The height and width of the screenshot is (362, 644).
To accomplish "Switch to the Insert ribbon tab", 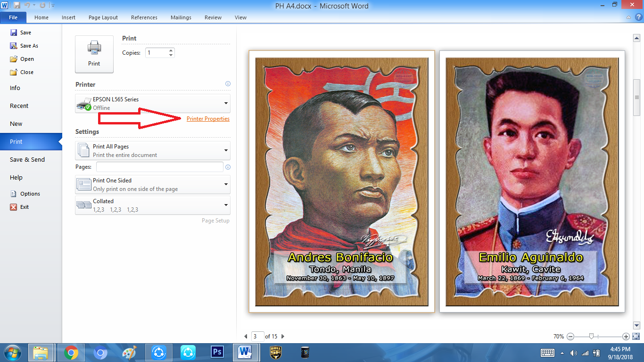I will [68, 17].
